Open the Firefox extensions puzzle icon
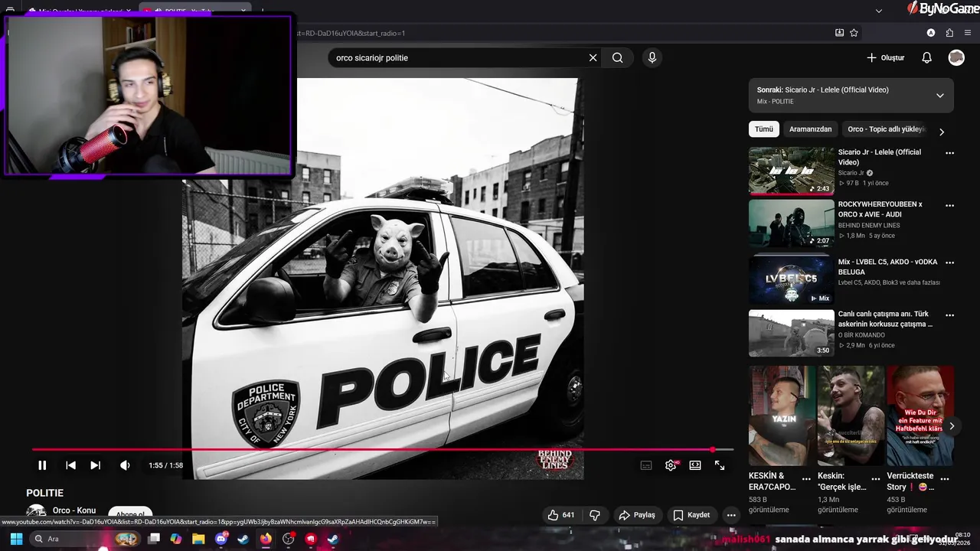Image resolution: width=980 pixels, height=551 pixels. tap(949, 33)
